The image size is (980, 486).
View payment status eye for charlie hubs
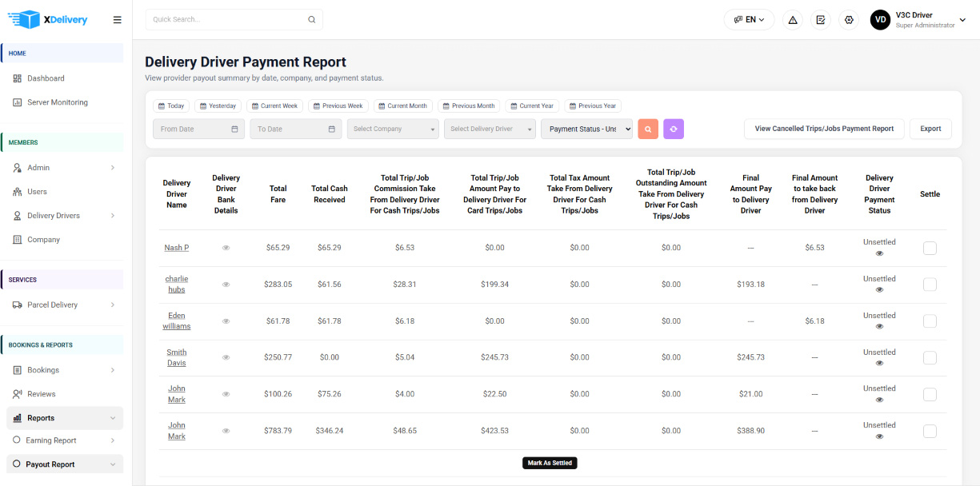pos(880,290)
